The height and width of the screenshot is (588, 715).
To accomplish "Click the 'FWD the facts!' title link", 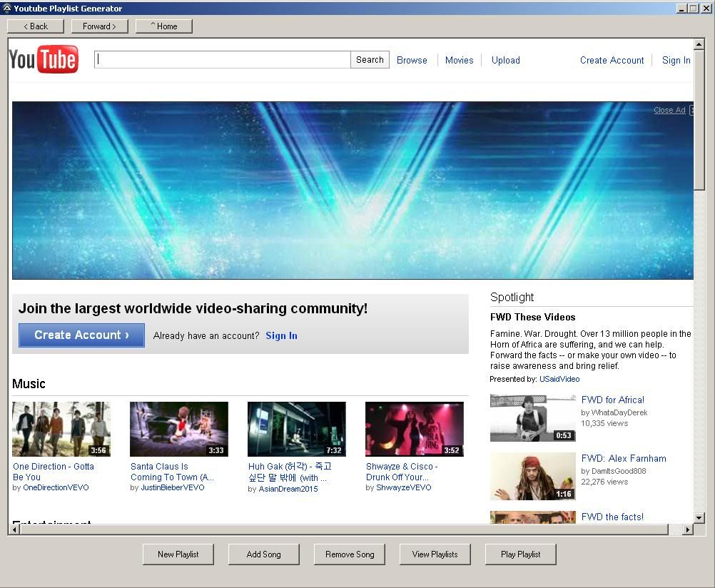I will (612, 517).
